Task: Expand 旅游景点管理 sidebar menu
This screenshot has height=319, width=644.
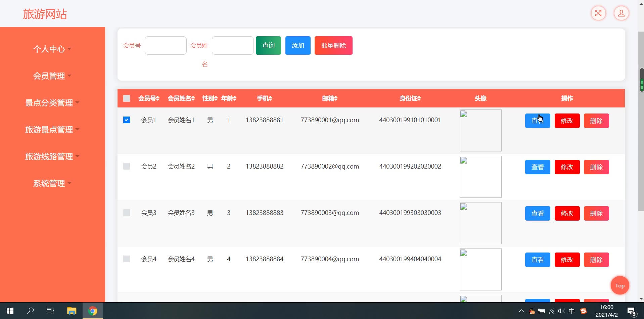Action: pyautogui.click(x=52, y=130)
